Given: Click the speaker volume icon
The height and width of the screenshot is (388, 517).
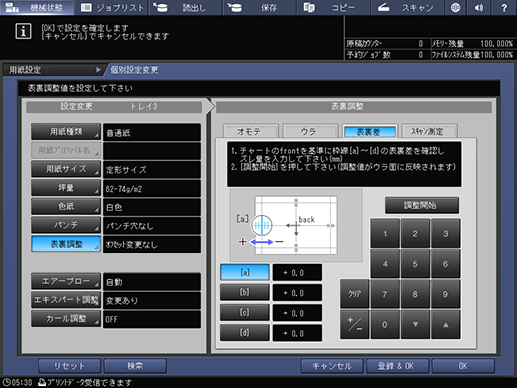Looking at the screenshot, I should pos(479,7).
